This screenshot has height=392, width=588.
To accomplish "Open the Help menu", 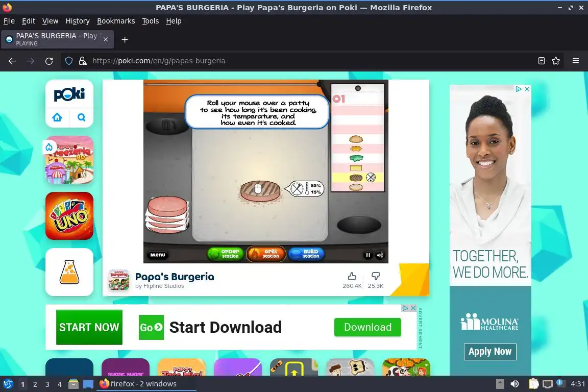I will [174, 21].
